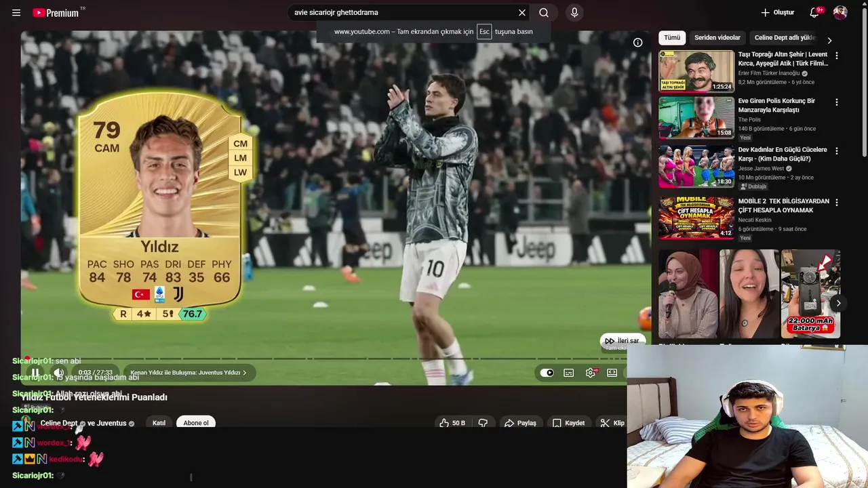Open the Celine Dept channel name
Viewport: 868px width, 488px height.
click(59, 423)
